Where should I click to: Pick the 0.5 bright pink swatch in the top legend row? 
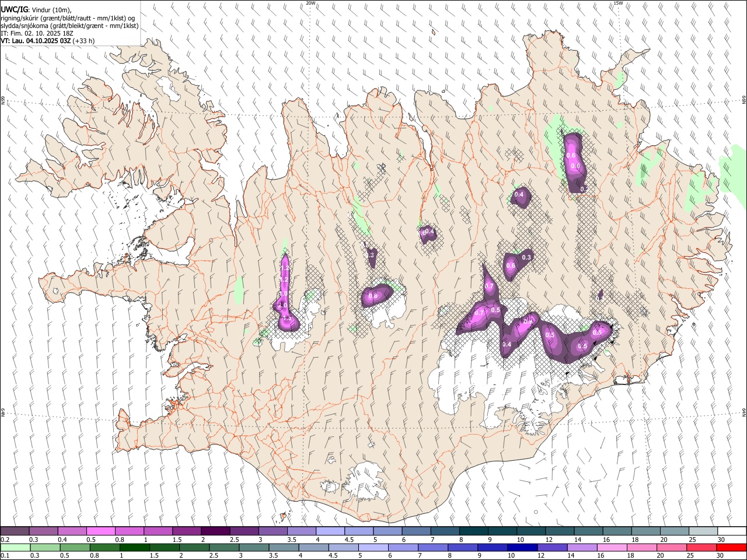100,531
